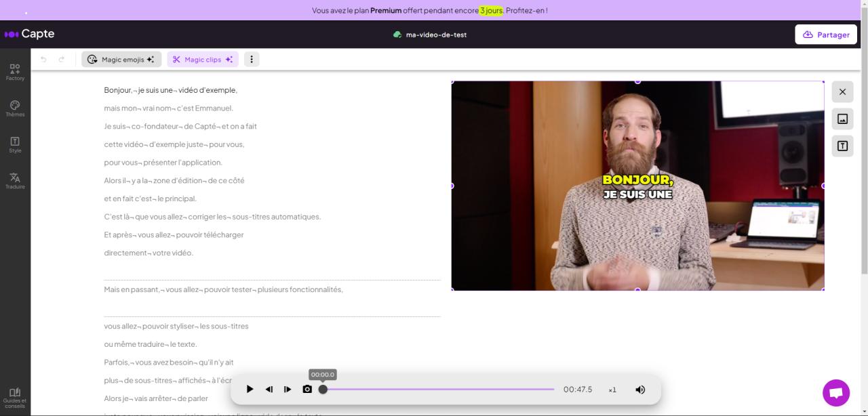Viewport: 868px width, 416px height.
Task: Click the redo arrow
Action: tap(61, 60)
